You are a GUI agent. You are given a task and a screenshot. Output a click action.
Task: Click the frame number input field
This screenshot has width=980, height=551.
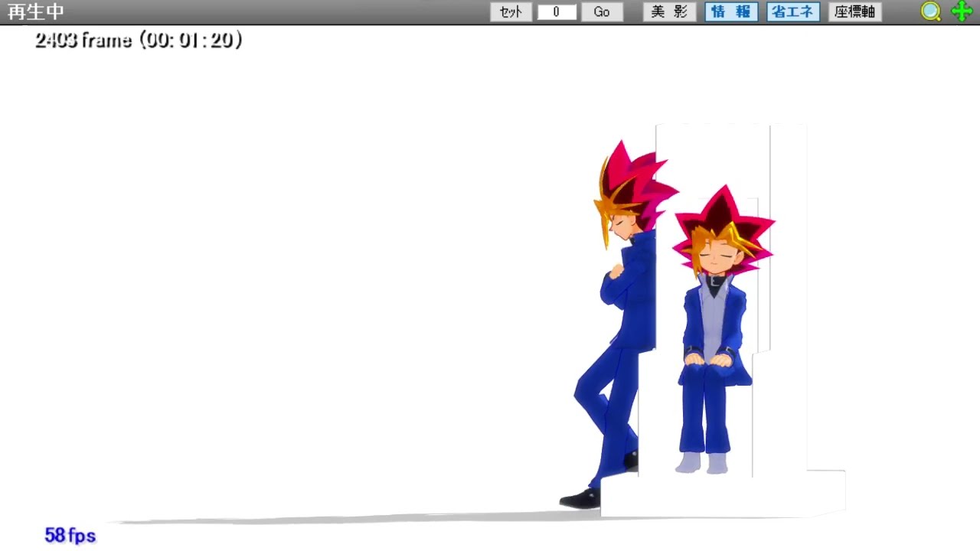[557, 12]
